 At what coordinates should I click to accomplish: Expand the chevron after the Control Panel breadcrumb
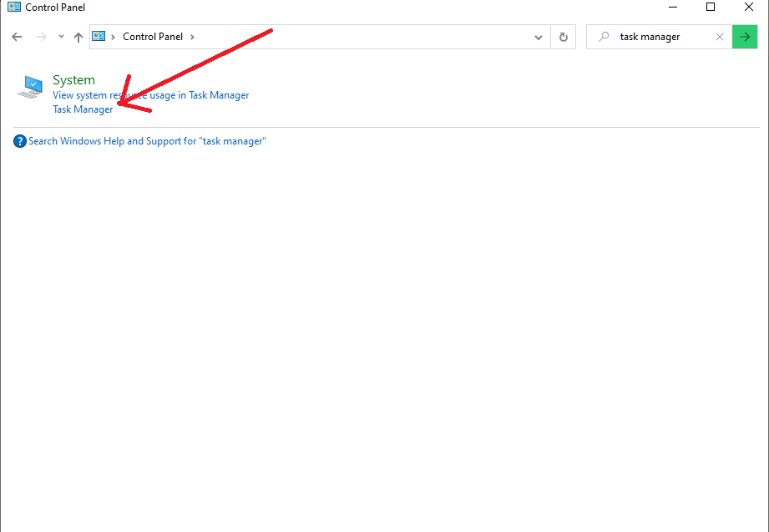[x=192, y=37]
